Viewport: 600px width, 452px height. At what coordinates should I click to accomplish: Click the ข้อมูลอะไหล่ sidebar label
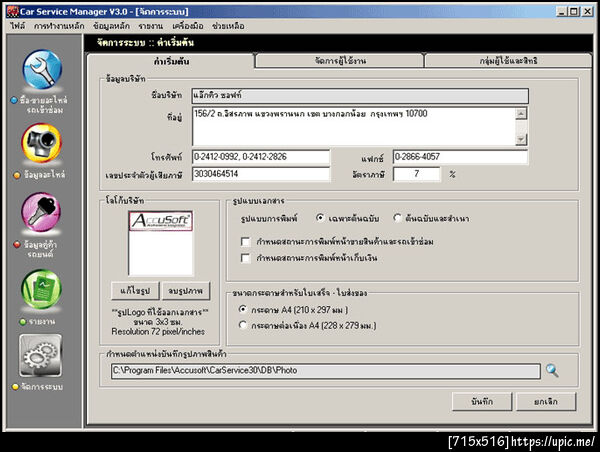(x=44, y=175)
